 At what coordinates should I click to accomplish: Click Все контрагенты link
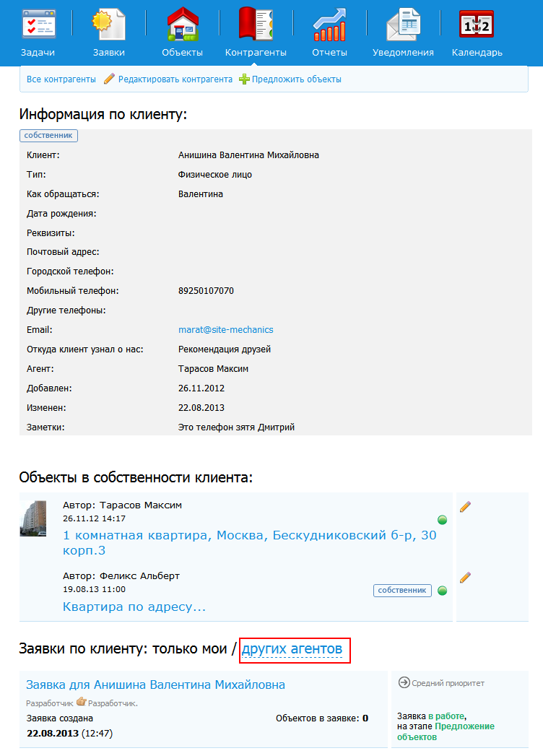coord(61,79)
